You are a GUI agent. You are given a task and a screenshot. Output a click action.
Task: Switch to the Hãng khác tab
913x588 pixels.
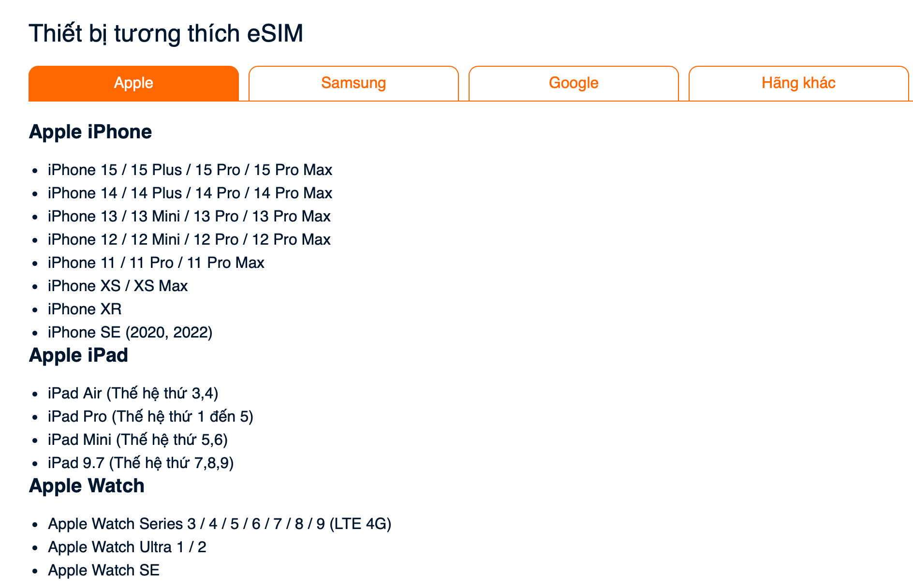coord(798,83)
